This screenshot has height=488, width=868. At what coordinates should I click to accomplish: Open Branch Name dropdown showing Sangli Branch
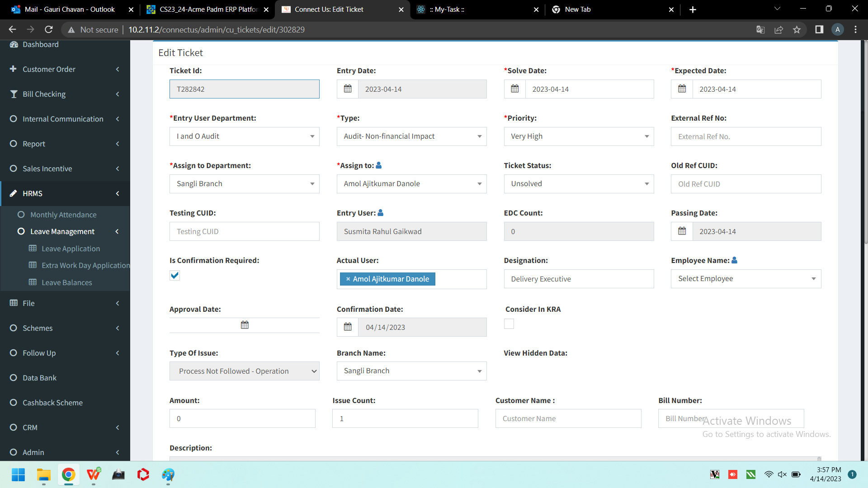(412, 371)
